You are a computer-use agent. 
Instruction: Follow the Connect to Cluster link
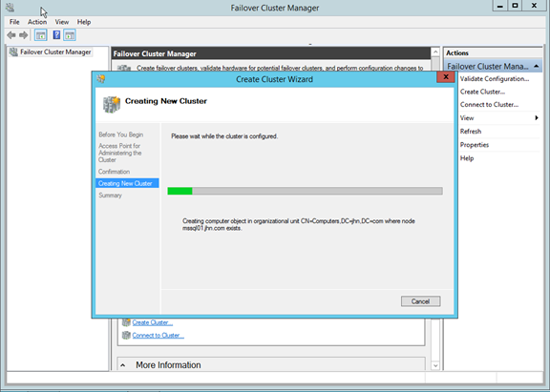point(158,335)
